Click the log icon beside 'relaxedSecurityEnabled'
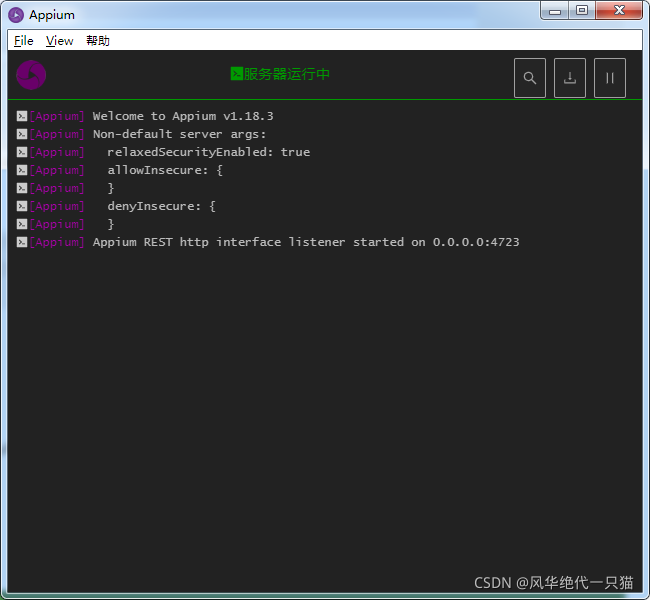650x600 pixels. click(22, 152)
